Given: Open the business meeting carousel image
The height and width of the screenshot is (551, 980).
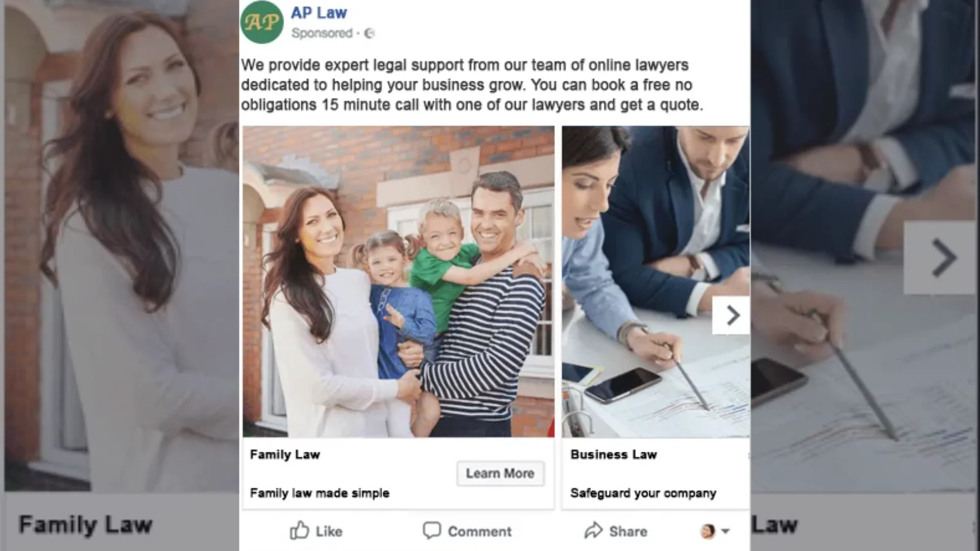Looking at the screenshot, I should 655,282.
